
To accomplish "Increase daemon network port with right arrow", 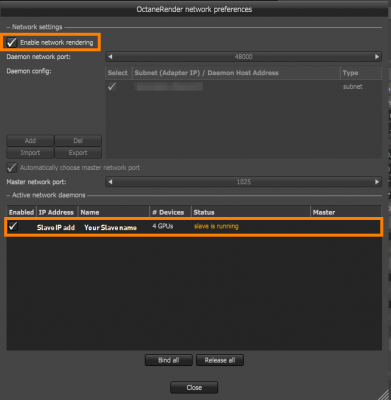I will coord(377,57).
